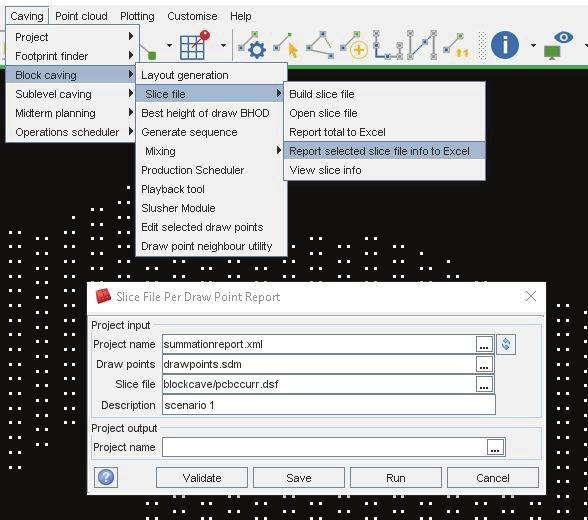
Task: Select the point picking cursor tool icon
Action: pos(286,45)
